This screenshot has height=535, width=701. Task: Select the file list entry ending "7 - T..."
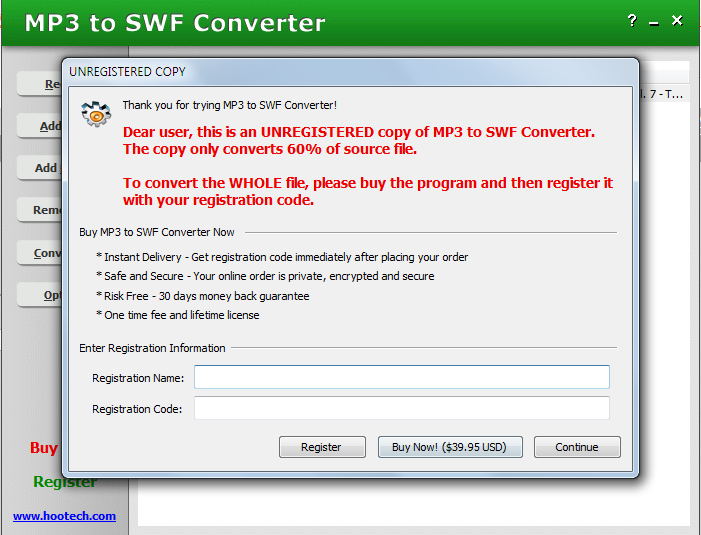[664, 94]
